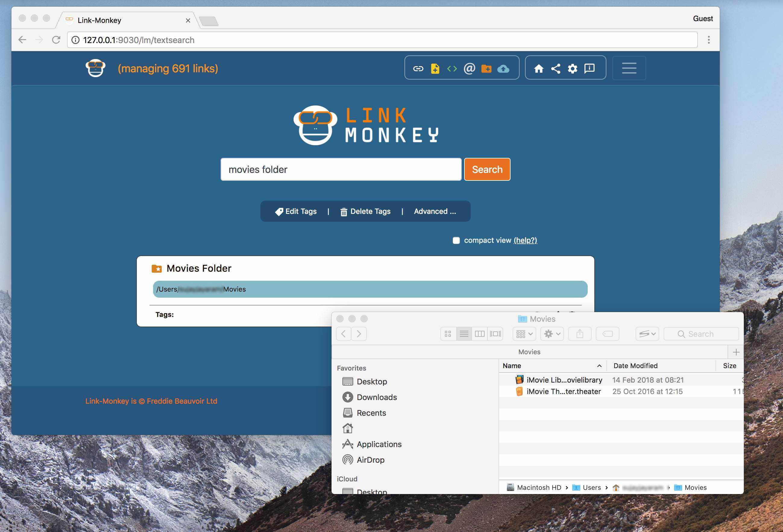Click the Finder Search field
Image resolution: width=783 pixels, height=532 pixels.
[701, 334]
